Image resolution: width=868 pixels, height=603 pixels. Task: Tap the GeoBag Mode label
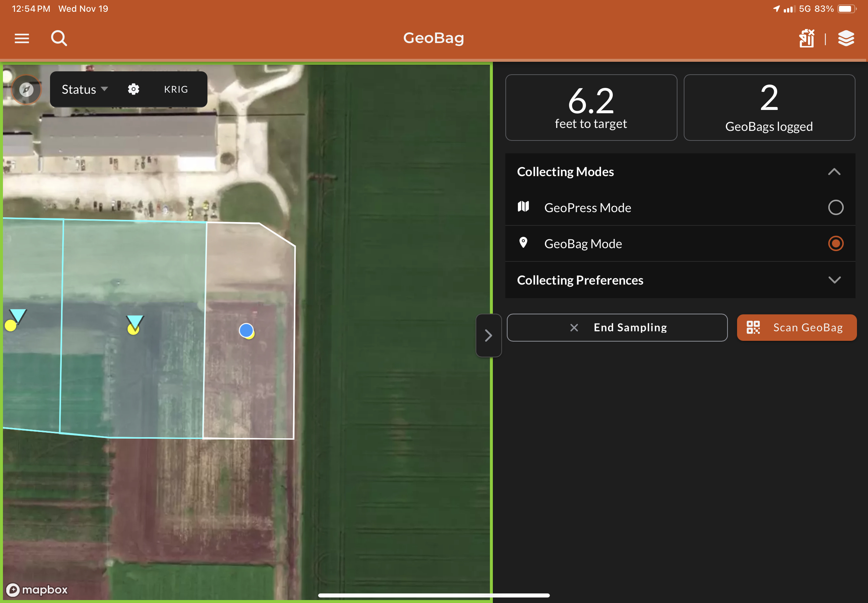coord(583,244)
